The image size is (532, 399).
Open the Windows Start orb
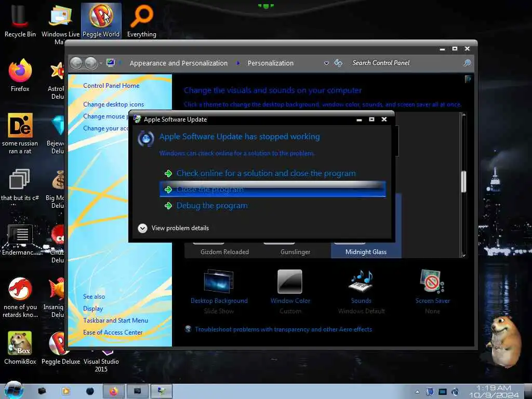coord(14,390)
